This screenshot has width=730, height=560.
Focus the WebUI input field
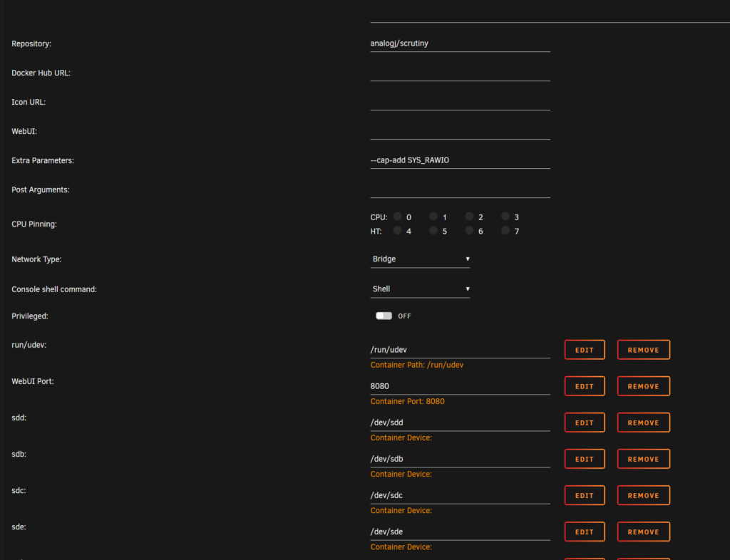click(460, 131)
